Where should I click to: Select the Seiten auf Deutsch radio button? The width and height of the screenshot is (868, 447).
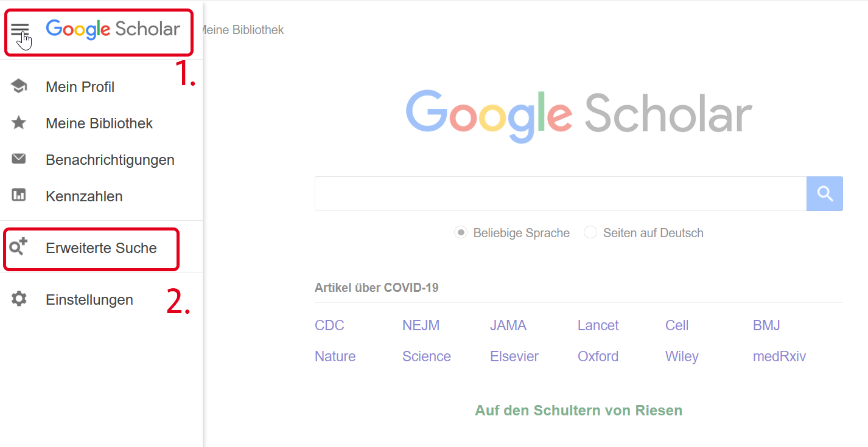590,232
